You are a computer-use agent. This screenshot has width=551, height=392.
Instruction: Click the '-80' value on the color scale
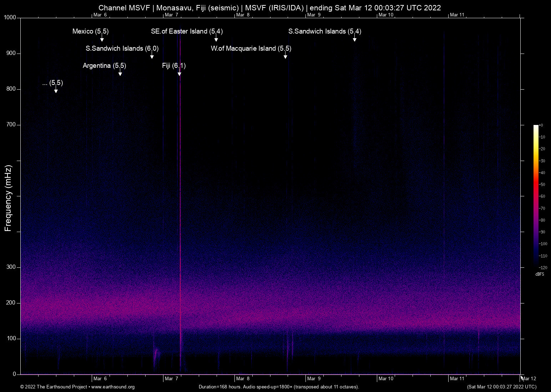(x=542, y=220)
